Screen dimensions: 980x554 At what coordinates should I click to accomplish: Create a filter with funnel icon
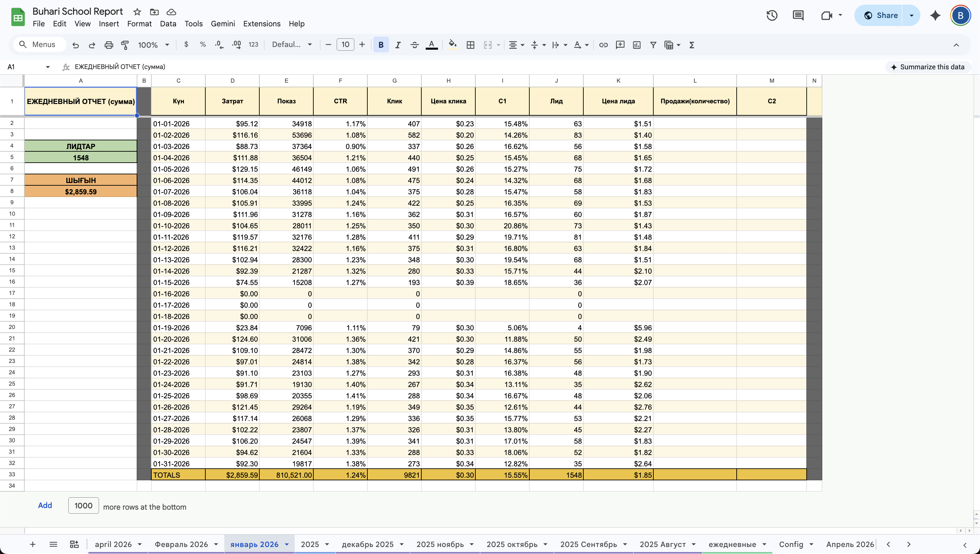(653, 45)
